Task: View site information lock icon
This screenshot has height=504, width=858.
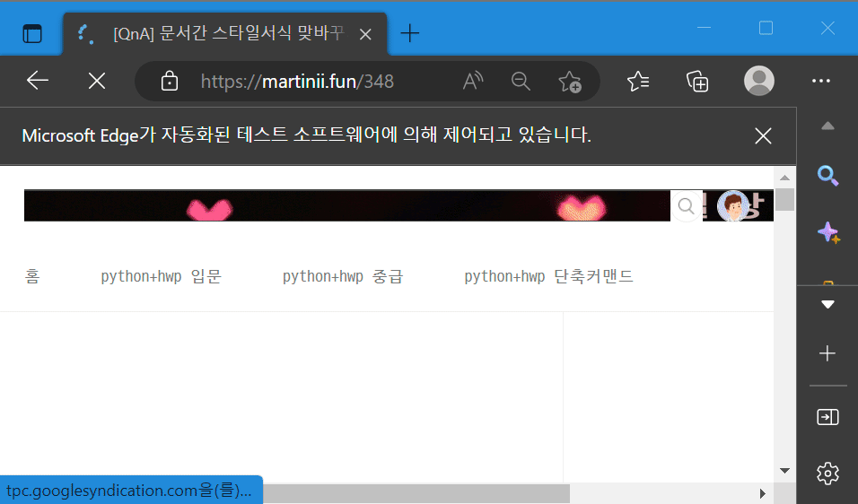Action: 169,82
